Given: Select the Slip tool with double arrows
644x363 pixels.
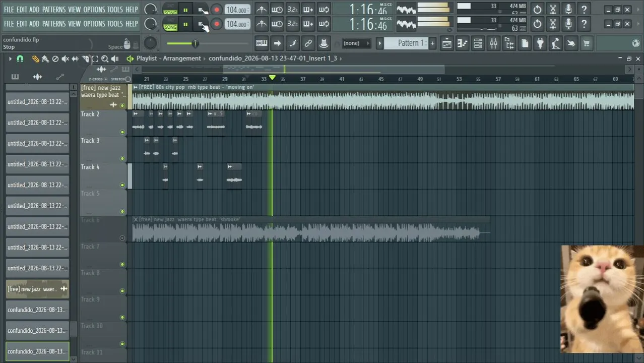Looking at the screenshot, I should [x=75, y=58].
